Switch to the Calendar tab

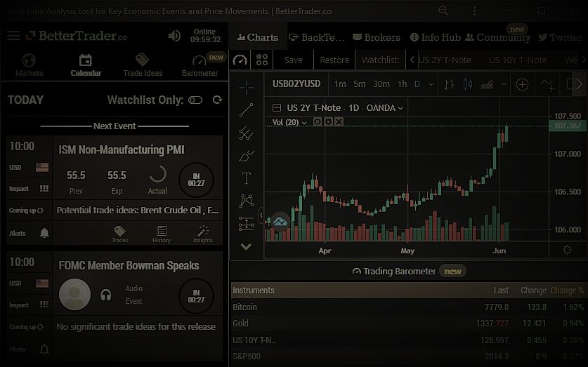click(x=86, y=65)
